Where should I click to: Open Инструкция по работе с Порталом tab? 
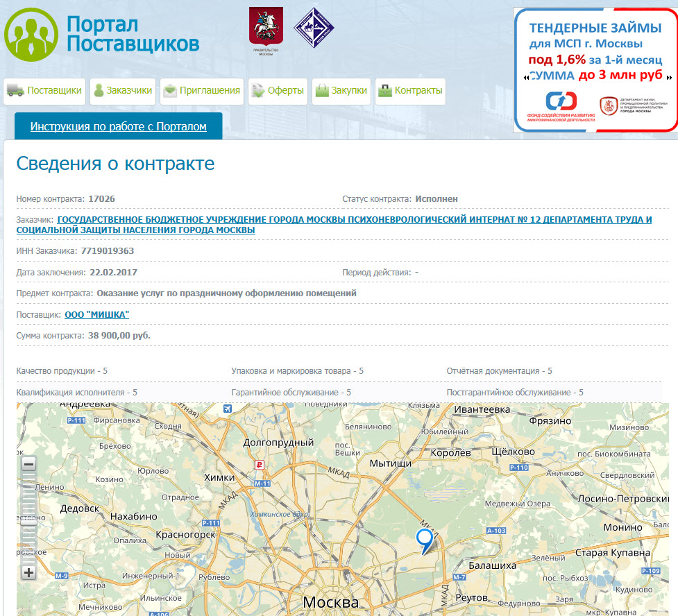click(x=119, y=127)
